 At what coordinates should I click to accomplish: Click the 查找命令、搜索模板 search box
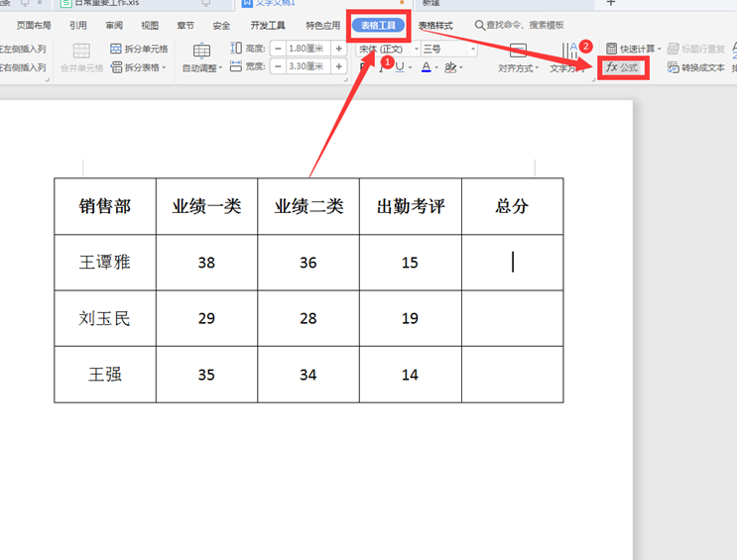click(x=520, y=25)
